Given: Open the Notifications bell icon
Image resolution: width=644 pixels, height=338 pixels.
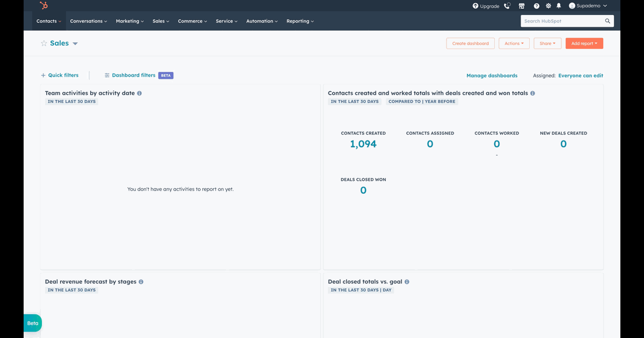Looking at the screenshot, I should pyautogui.click(x=559, y=6).
